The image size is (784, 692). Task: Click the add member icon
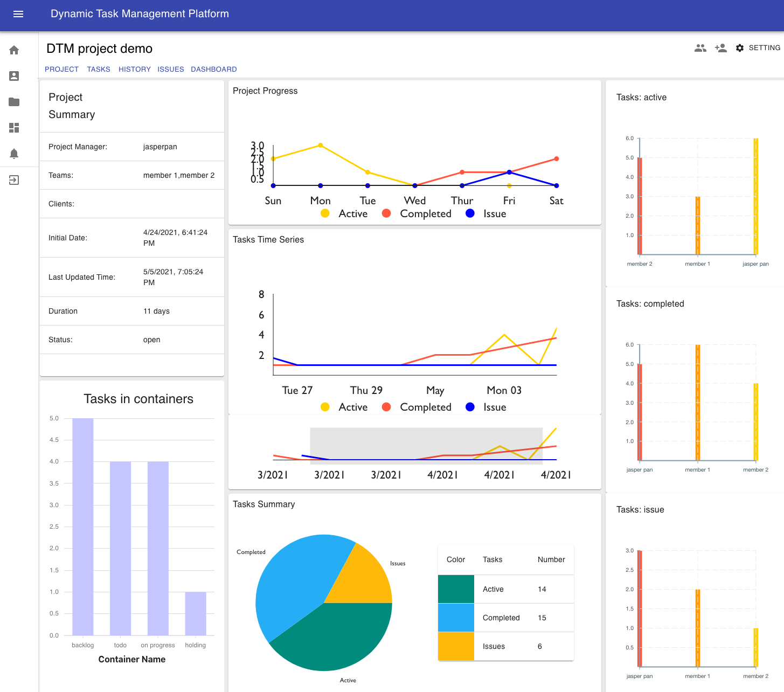(721, 48)
